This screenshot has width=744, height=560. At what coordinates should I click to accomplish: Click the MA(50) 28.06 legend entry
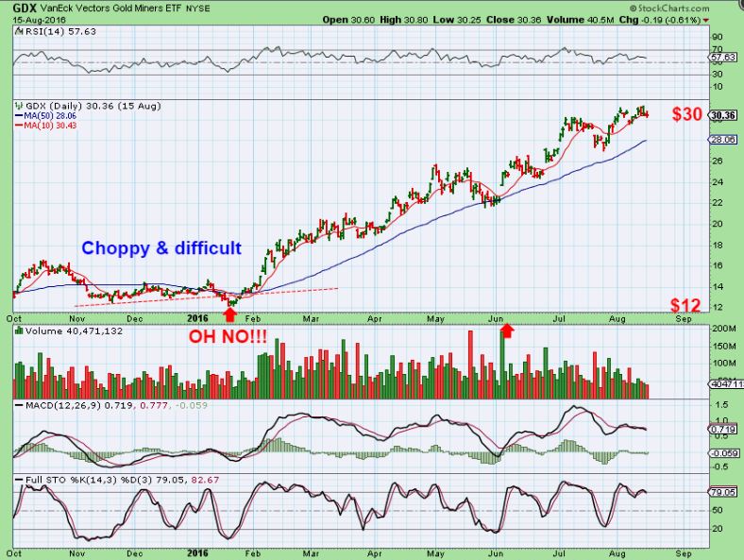[x=45, y=116]
